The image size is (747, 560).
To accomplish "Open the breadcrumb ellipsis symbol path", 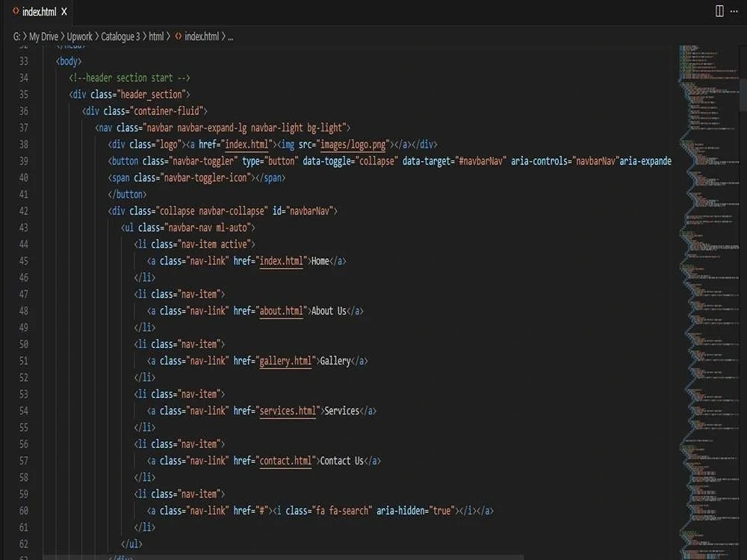I will click(x=231, y=37).
